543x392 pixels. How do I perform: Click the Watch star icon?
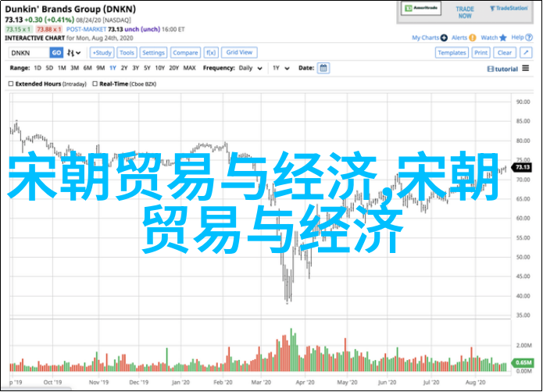(503, 37)
